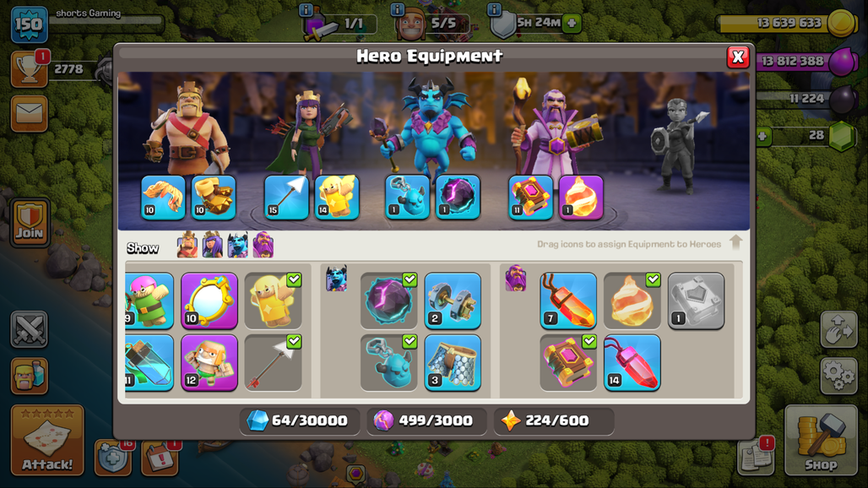Extend shield time with plus button

pyautogui.click(x=572, y=24)
